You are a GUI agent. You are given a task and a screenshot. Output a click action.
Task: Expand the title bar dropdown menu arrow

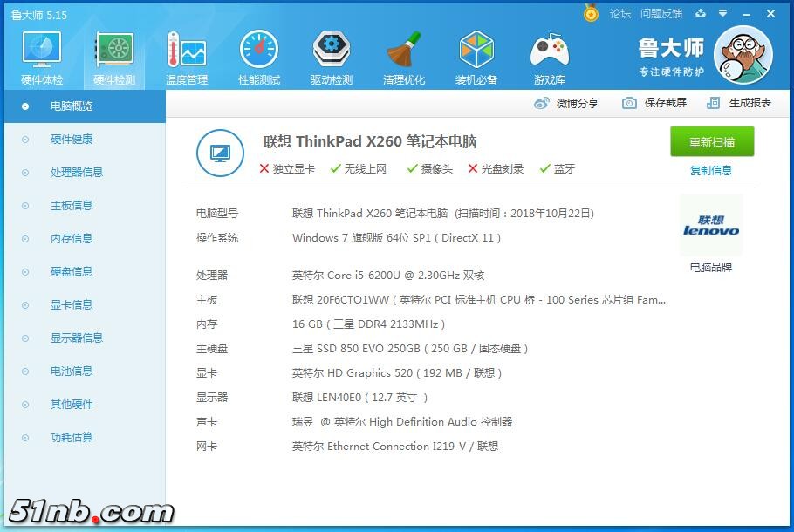click(722, 14)
